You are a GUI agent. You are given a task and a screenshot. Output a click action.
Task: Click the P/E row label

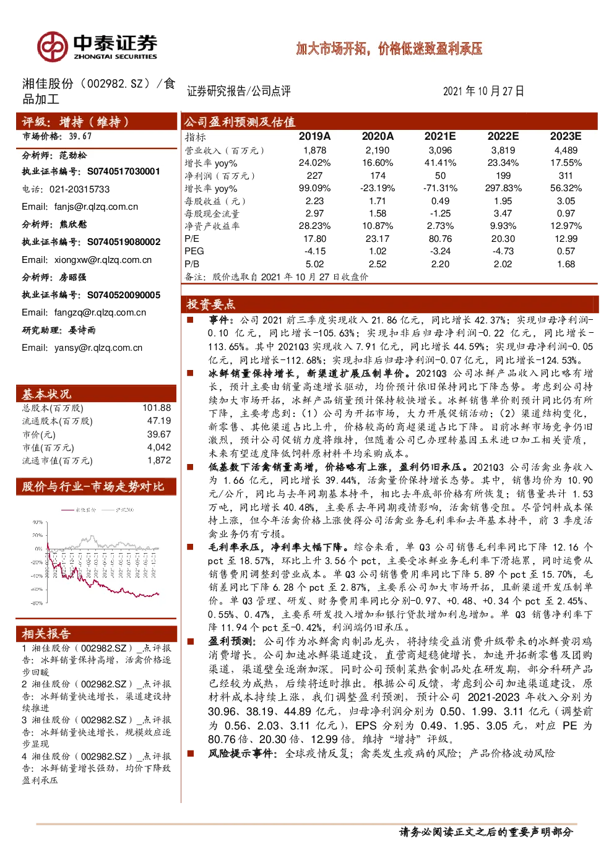pos(192,239)
